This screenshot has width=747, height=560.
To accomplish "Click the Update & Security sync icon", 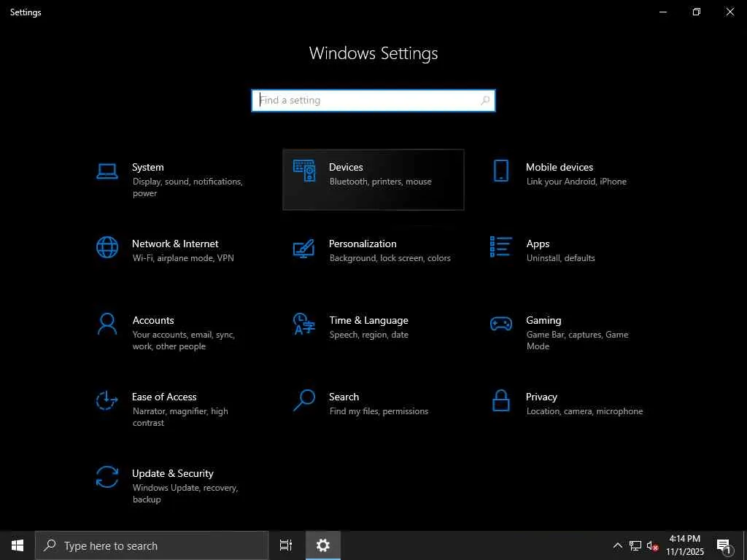I will [x=107, y=477].
